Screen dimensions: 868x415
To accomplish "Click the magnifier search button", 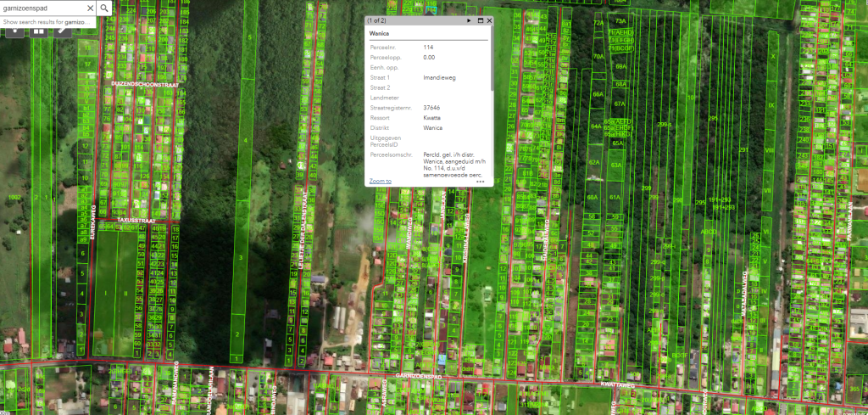I will (103, 8).
